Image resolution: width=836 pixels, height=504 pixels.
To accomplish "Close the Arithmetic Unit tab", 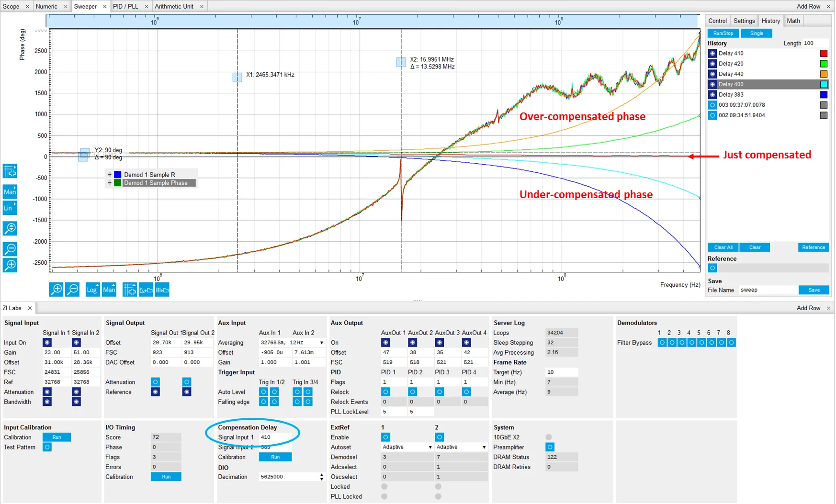I will point(202,7).
